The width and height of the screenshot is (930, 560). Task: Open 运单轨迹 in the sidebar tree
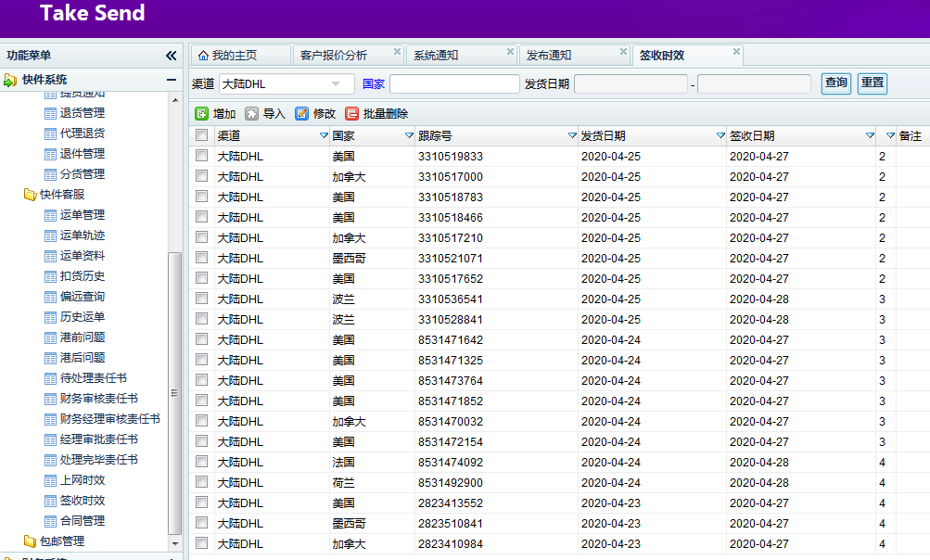click(82, 235)
